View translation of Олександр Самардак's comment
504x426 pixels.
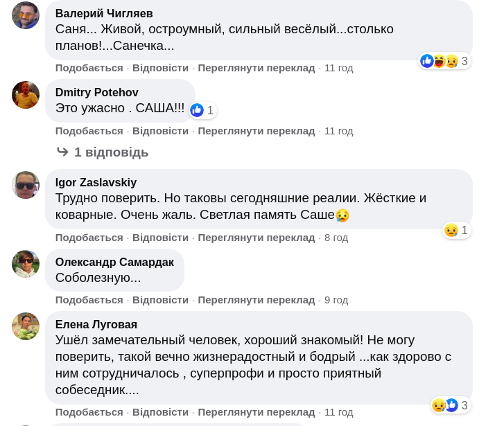tap(256, 300)
